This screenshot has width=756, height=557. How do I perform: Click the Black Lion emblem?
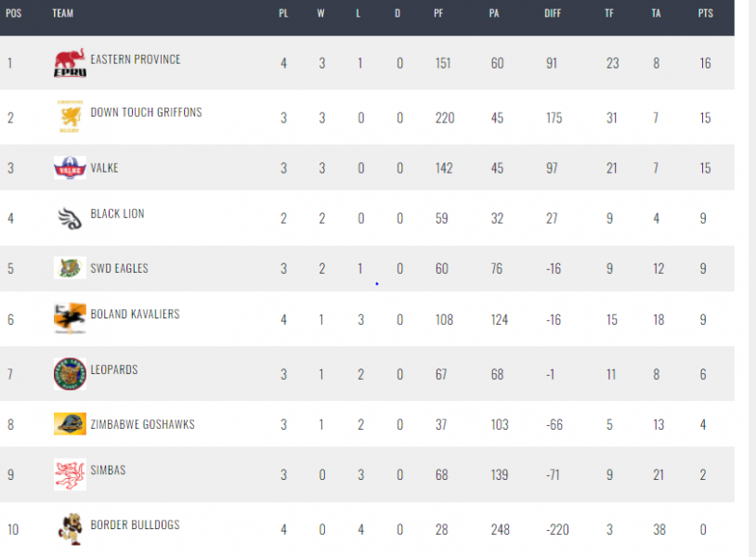pyautogui.click(x=70, y=218)
